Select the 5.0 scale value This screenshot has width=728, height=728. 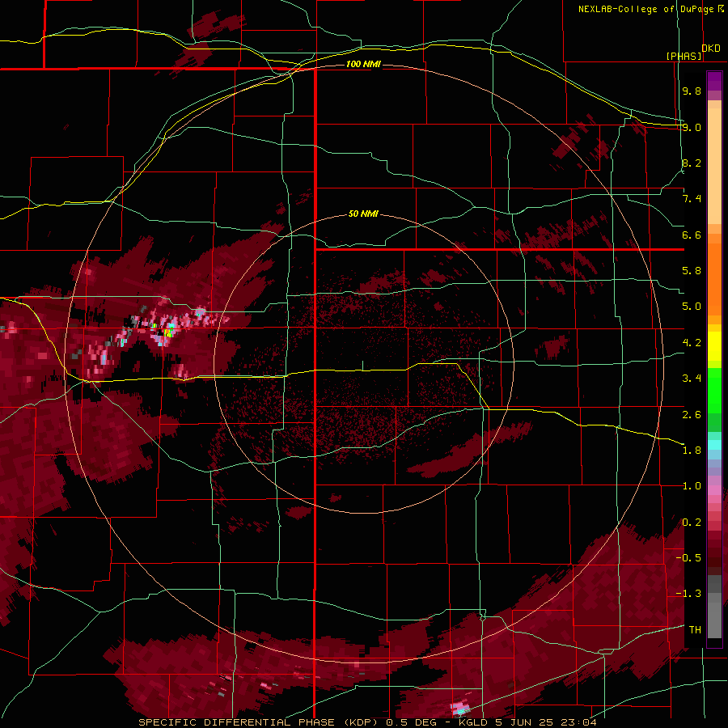[x=692, y=307]
